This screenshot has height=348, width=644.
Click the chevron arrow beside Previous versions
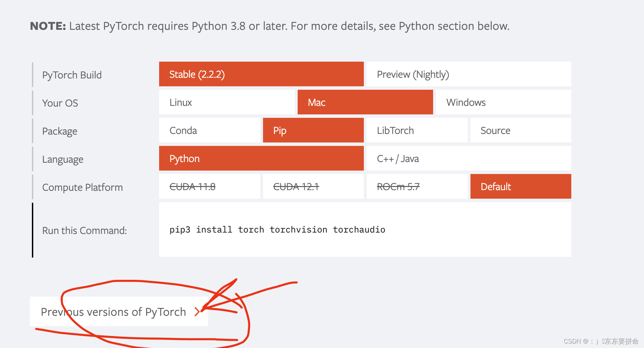click(197, 312)
